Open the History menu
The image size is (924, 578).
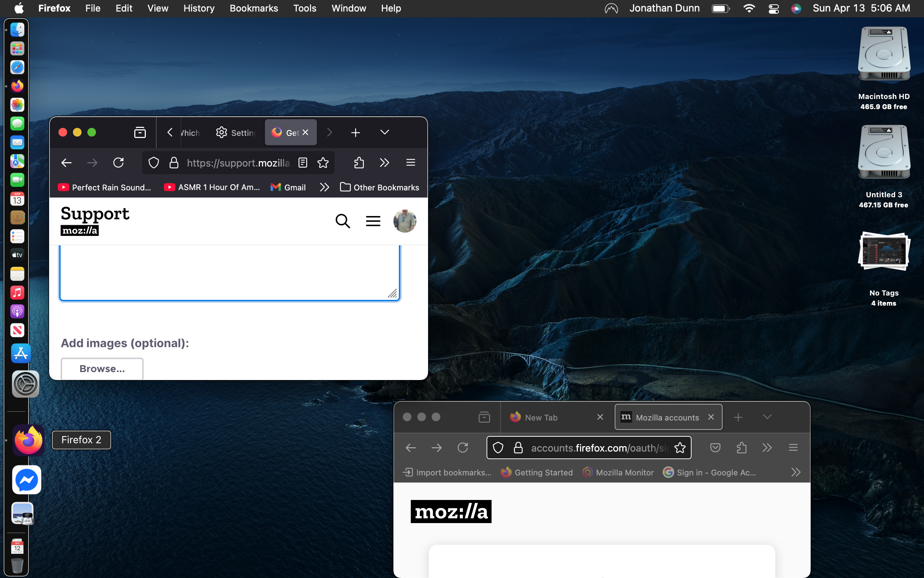[199, 8]
